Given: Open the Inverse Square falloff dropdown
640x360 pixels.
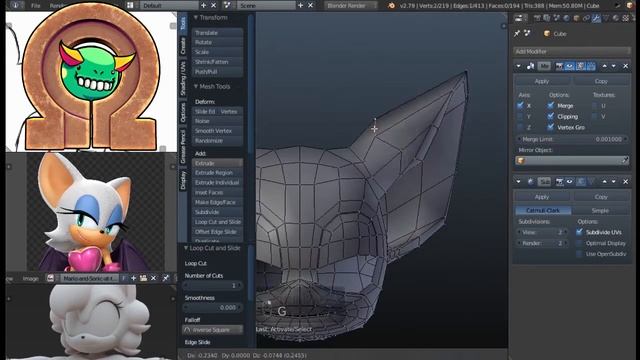Looking at the screenshot, I should pyautogui.click(x=212, y=330).
